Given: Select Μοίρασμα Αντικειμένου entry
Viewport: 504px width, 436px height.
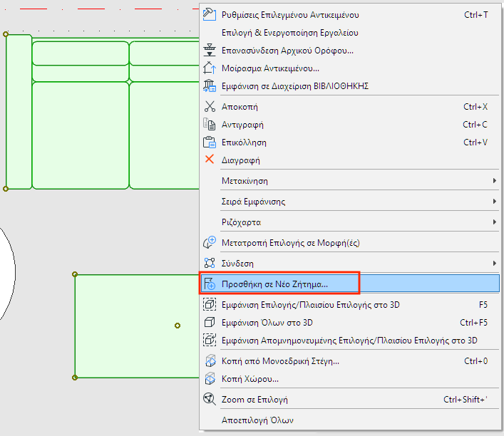Looking at the screenshot, I should point(349,68).
